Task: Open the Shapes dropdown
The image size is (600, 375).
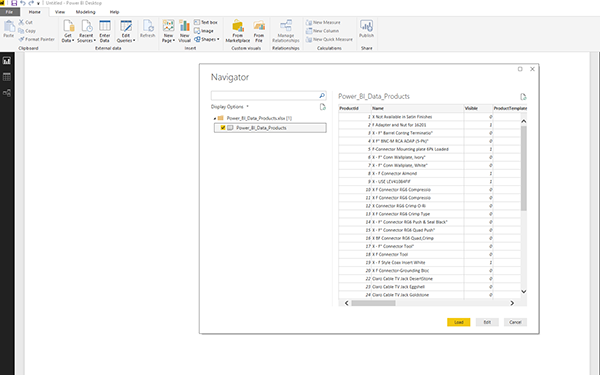Action: pos(207,39)
